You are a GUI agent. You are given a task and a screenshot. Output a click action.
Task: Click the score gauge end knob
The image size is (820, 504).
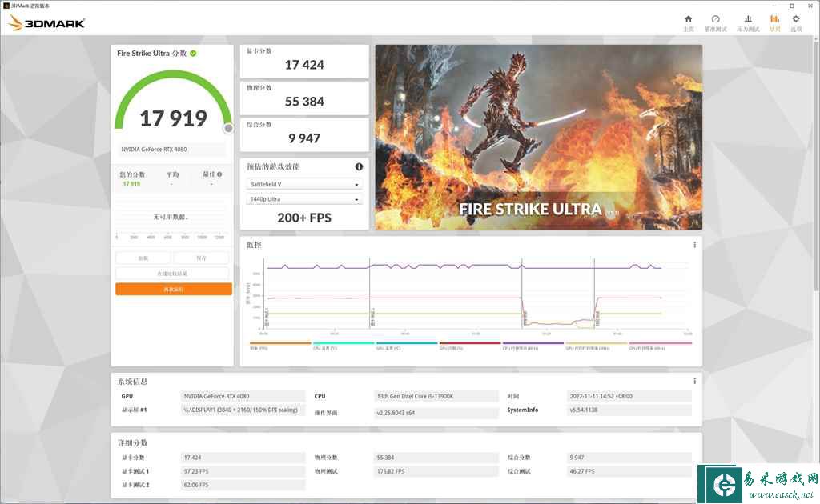click(228, 129)
